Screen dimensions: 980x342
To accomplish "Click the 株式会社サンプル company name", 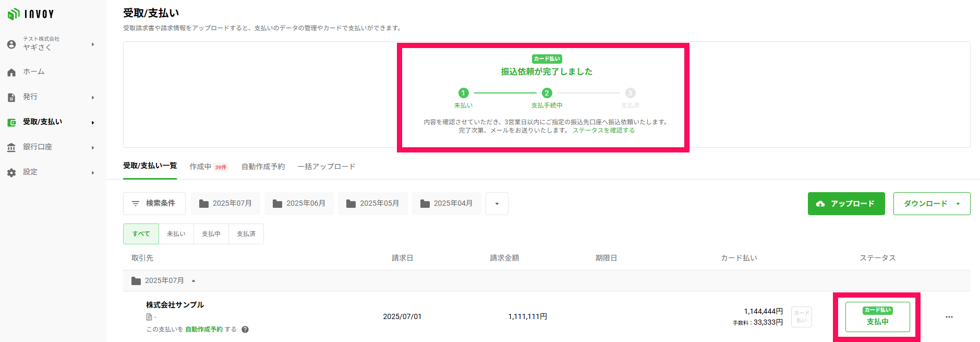I will (175, 305).
